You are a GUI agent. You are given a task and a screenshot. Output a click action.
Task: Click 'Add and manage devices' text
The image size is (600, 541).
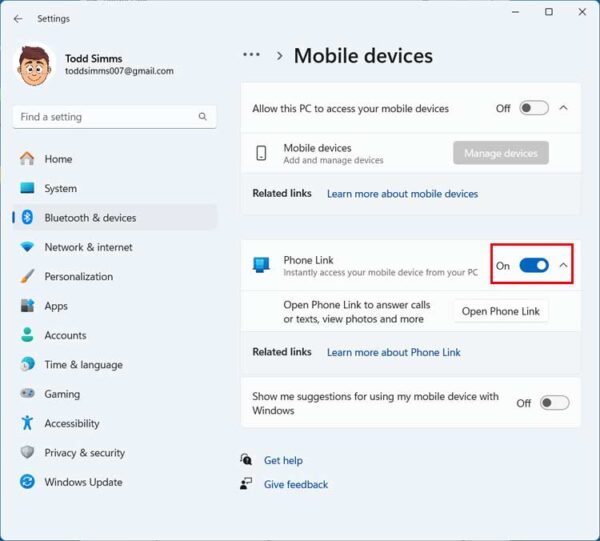tap(333, 160)
